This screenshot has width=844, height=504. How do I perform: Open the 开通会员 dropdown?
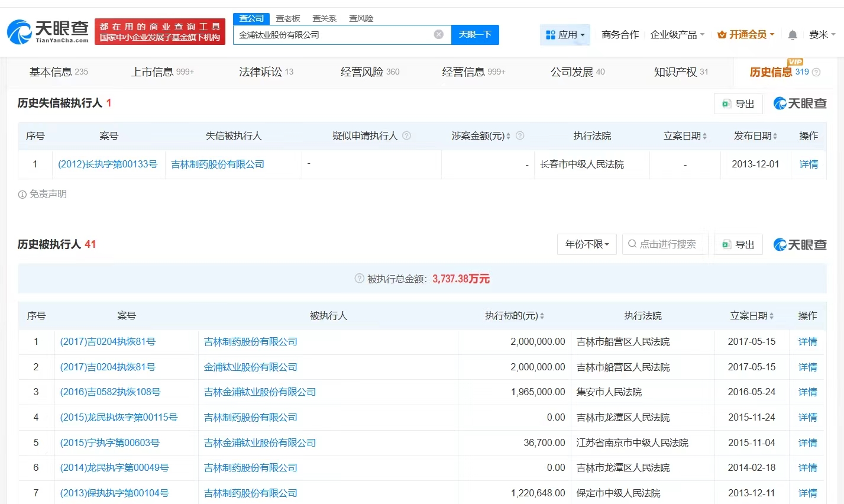pyautogui.click(x=746, y=35)
